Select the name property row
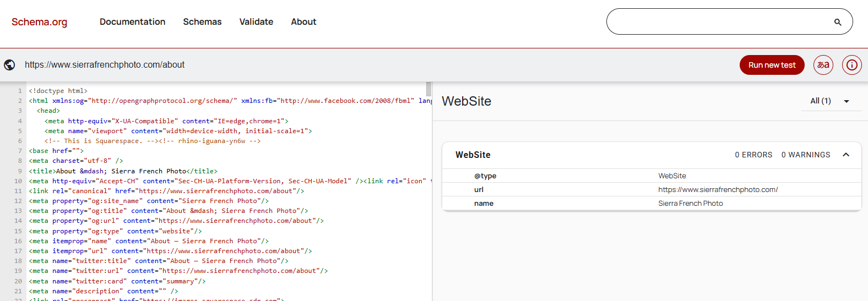The width and height of the screenshot is (868, 301). (x=651, y=204)
